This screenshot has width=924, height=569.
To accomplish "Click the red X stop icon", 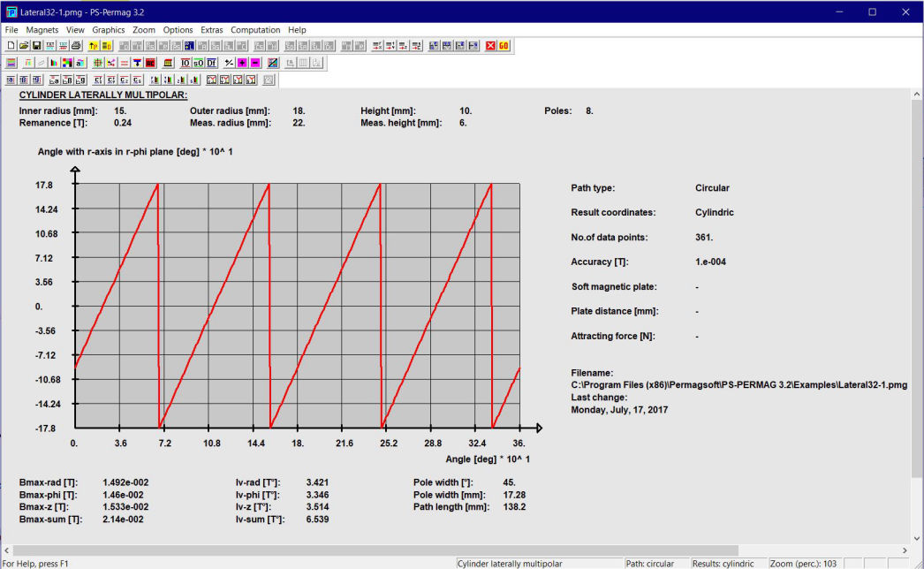I will click(x=490, y=45).
